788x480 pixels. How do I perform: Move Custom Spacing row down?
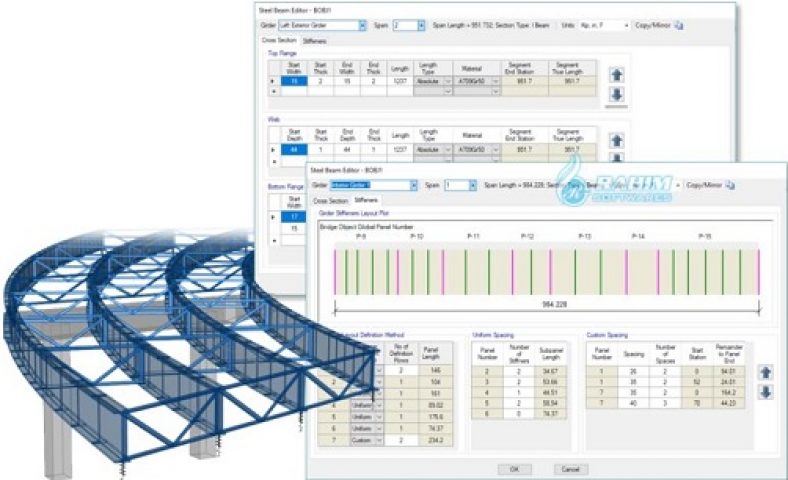click(x=765, y=392)
